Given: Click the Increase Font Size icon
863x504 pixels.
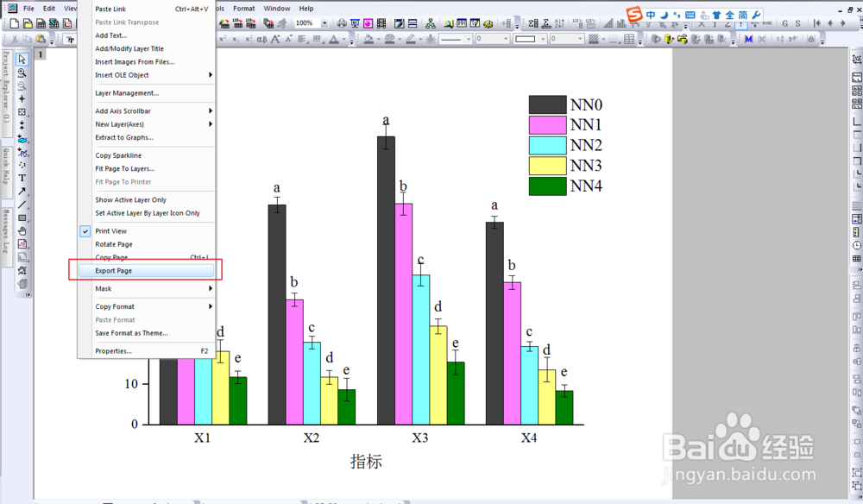Looking at the screenshot, I should coord(275,39).
